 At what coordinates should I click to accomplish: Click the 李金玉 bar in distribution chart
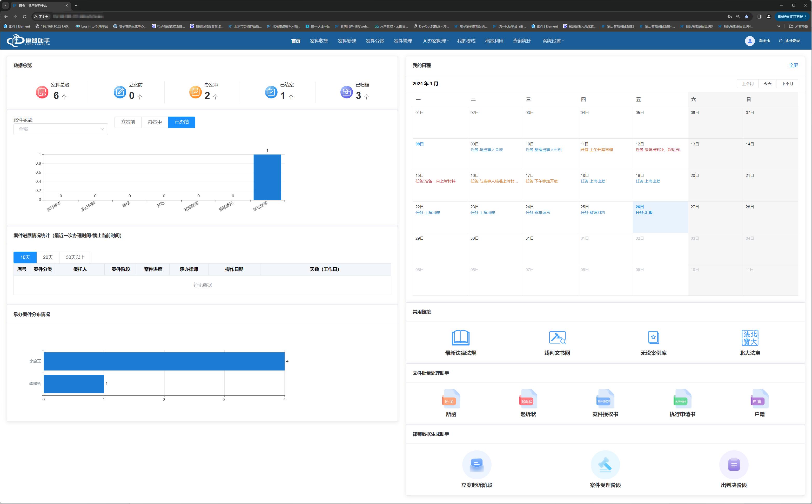point(164,361)
